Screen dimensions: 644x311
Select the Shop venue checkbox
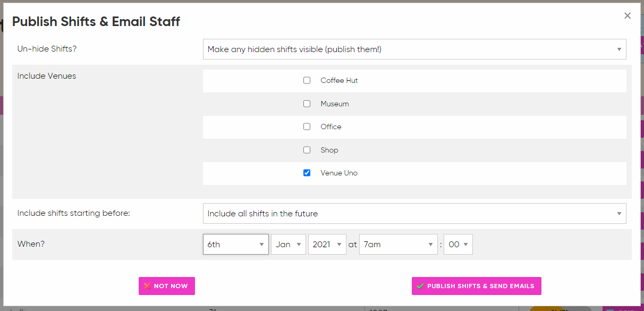[x=307, y=150]
